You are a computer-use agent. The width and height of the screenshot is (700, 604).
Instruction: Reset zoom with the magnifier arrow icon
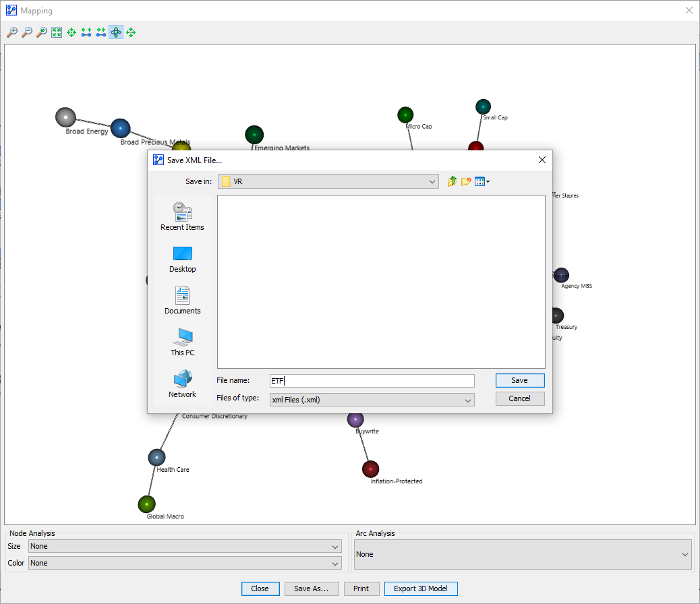42,32
